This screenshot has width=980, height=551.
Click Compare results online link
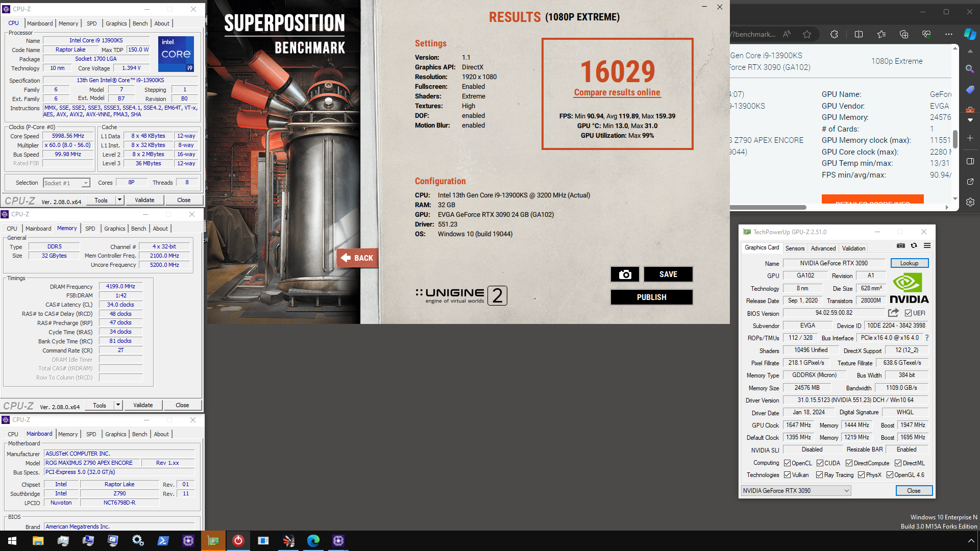(617, 92)
